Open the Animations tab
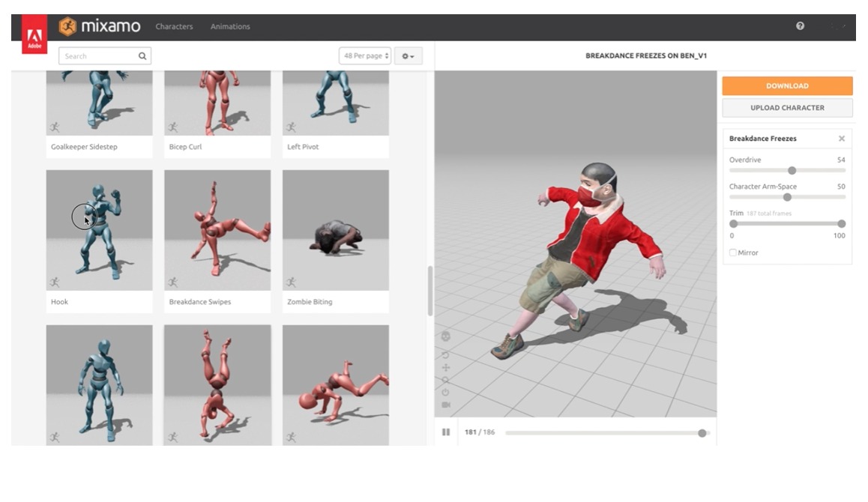The height and width of the screenshot is (502, 868). click(230, 26)
